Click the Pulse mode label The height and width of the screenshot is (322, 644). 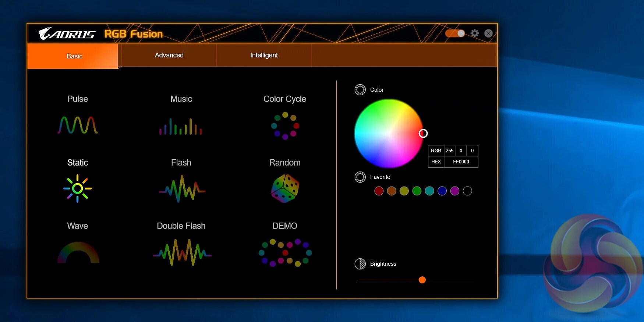(x=78, y=99)
